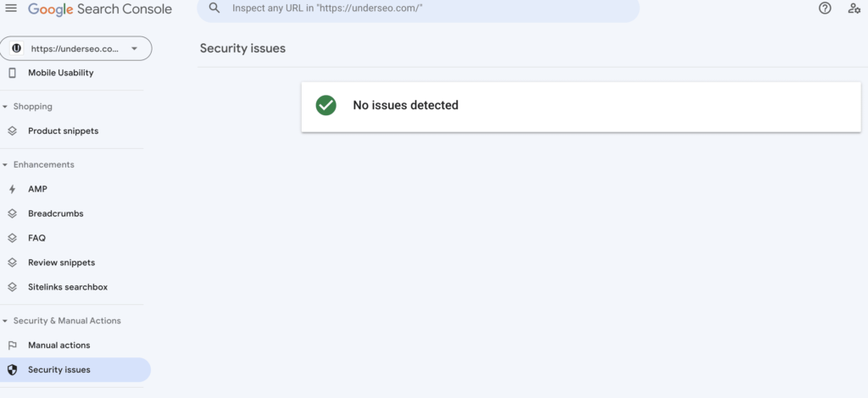
Task: Click the search magnifier icon
Action: [x=214, y=8]
